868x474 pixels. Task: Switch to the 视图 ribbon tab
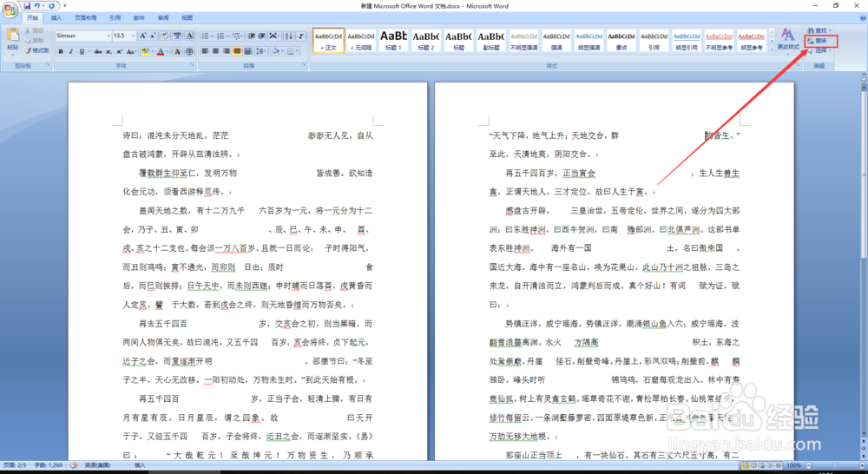pos(187,17)
